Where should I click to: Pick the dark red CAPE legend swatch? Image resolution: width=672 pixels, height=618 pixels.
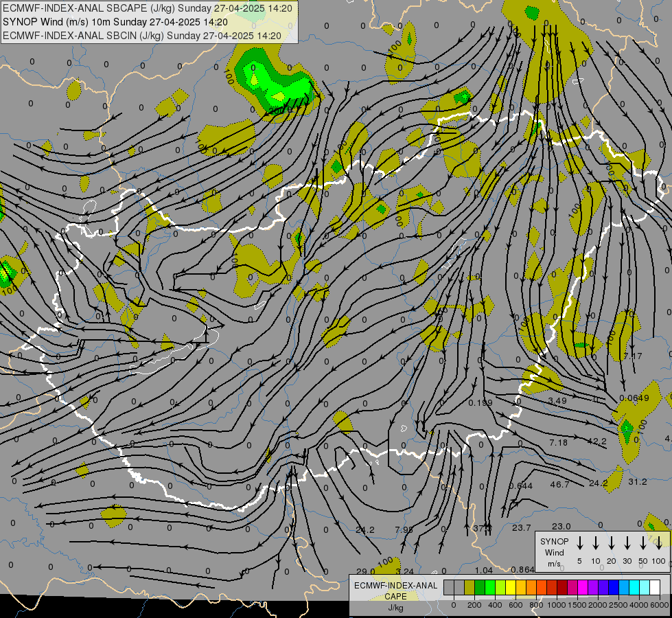click(x=563, y=587)
